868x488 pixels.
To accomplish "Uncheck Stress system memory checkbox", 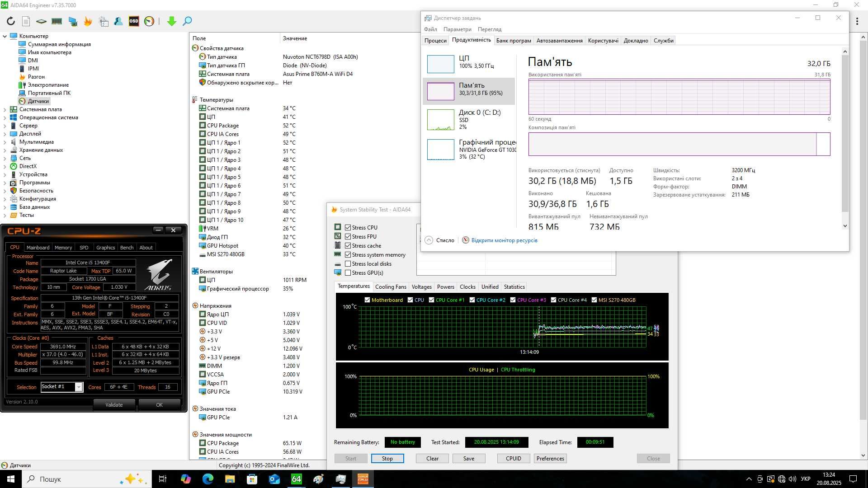I will pos(348,255).
